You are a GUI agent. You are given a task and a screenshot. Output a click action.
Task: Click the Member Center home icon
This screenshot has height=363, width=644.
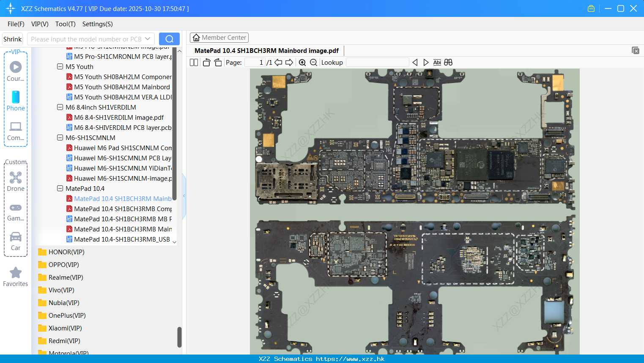tap(196, 38)
